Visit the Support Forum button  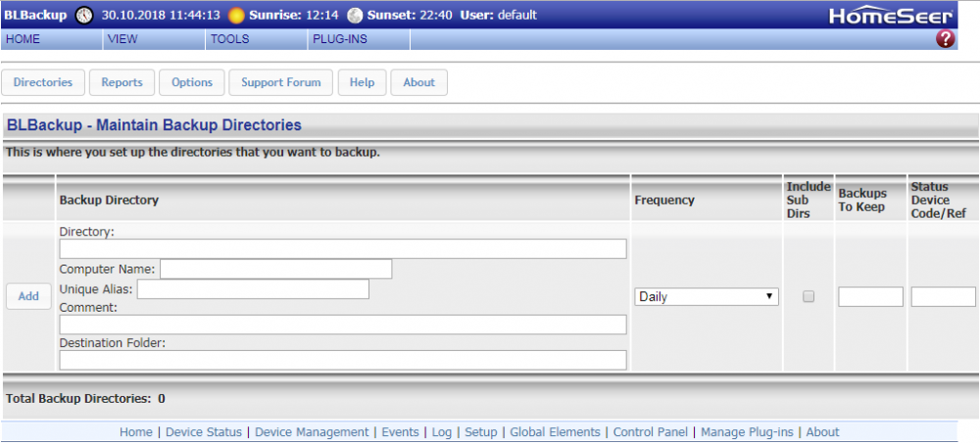281,82
